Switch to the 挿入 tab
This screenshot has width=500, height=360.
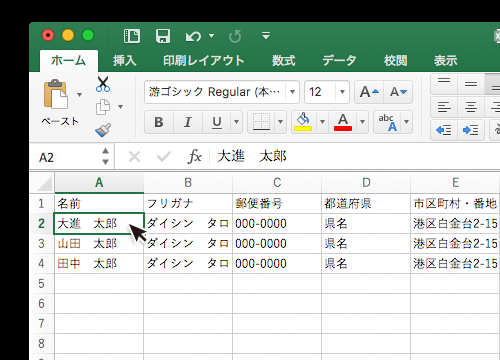coord(124,61)
